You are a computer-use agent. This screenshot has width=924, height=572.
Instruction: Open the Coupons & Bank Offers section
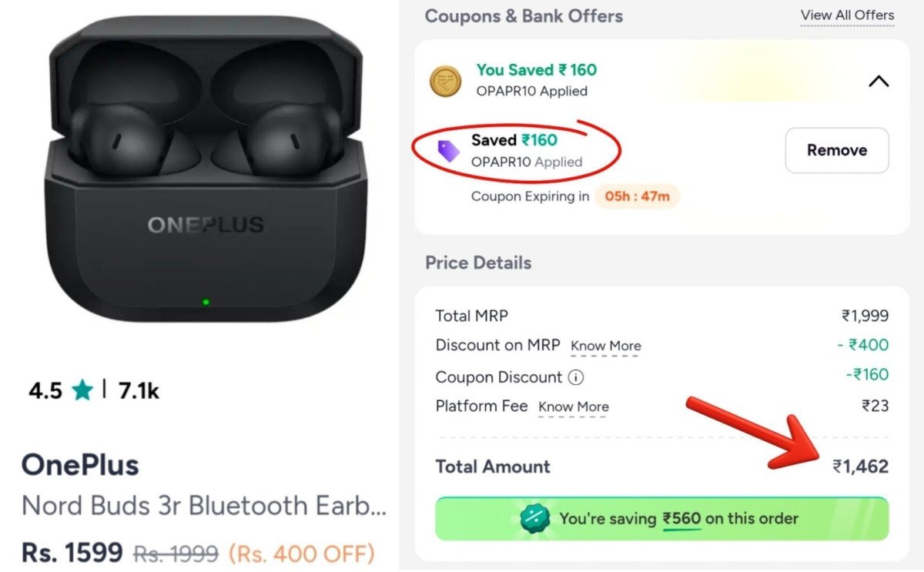[x=524, y=15]
